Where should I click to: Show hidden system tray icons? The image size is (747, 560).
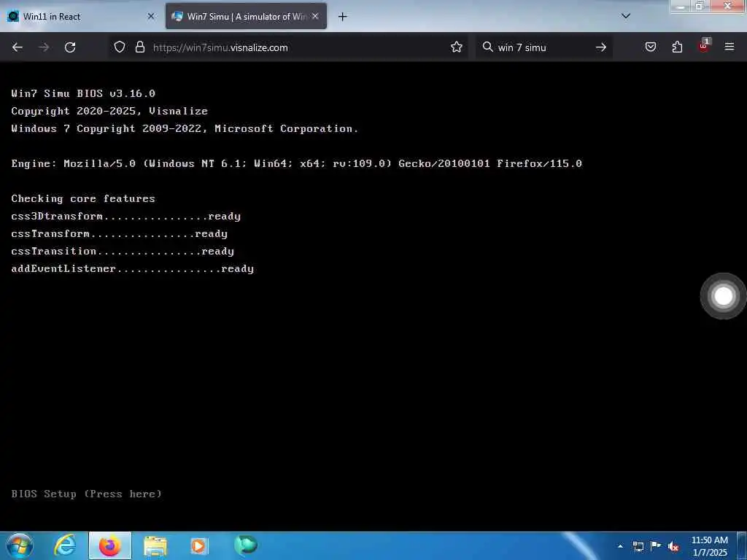(620, 546)
